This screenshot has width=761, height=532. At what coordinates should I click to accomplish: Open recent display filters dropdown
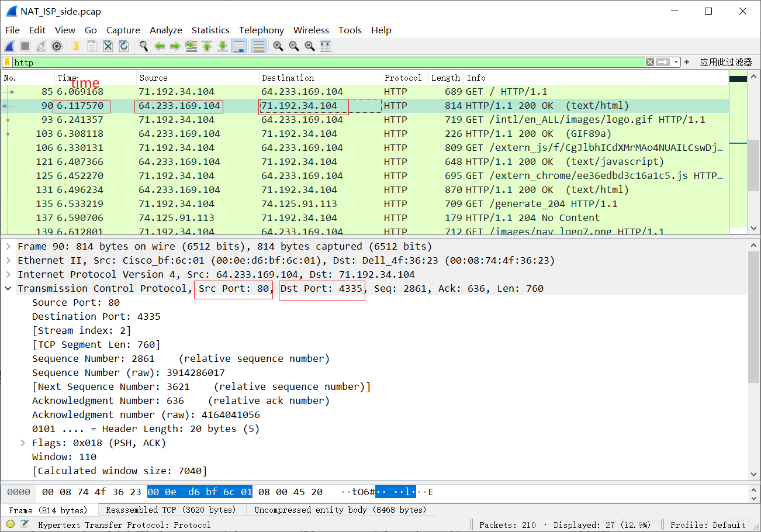pos(676,62)
